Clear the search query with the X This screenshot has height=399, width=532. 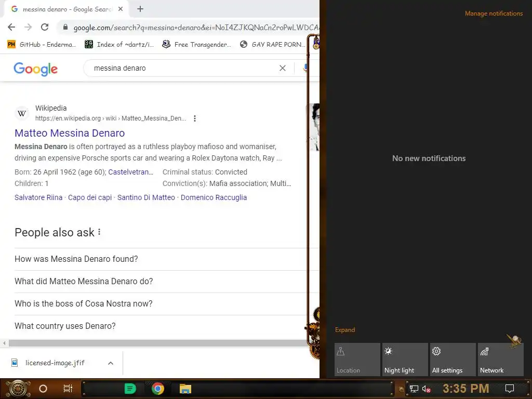click(x=282, y=68)
